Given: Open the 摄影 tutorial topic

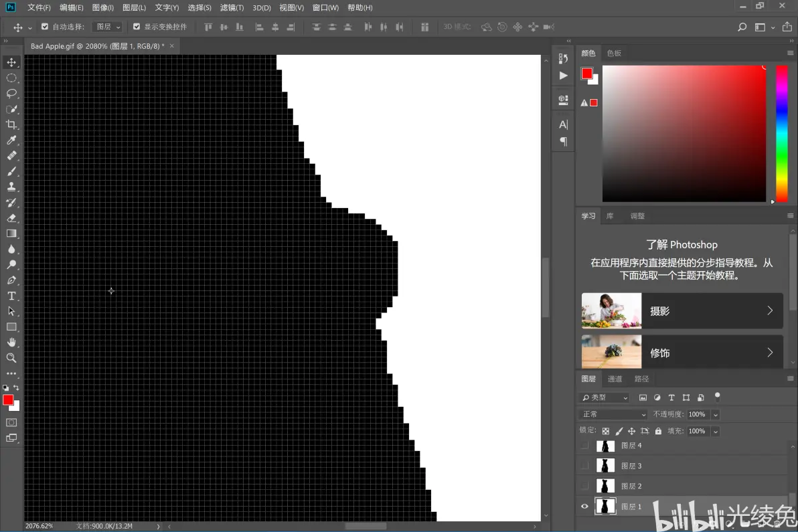Looking at the screenshot, I should (682, 311).
